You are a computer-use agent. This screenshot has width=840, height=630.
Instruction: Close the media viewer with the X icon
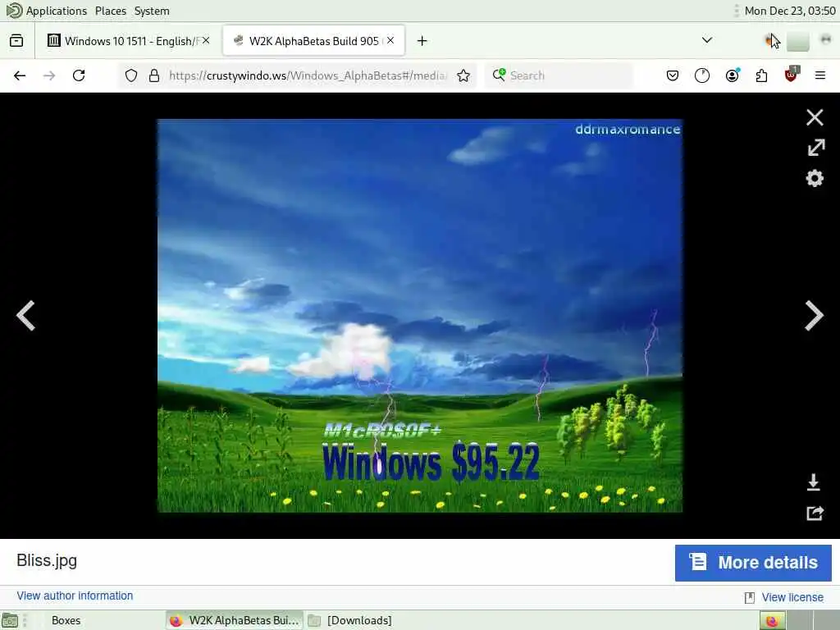click(x=815, y=117)
